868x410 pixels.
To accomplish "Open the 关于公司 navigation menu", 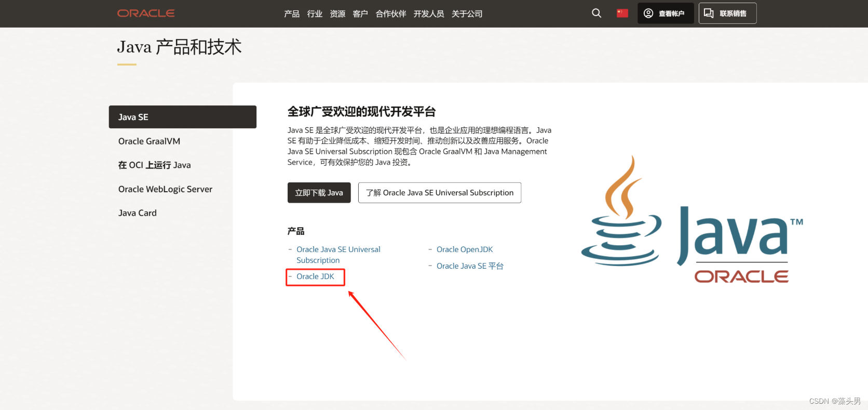I will tap(467, 14).
